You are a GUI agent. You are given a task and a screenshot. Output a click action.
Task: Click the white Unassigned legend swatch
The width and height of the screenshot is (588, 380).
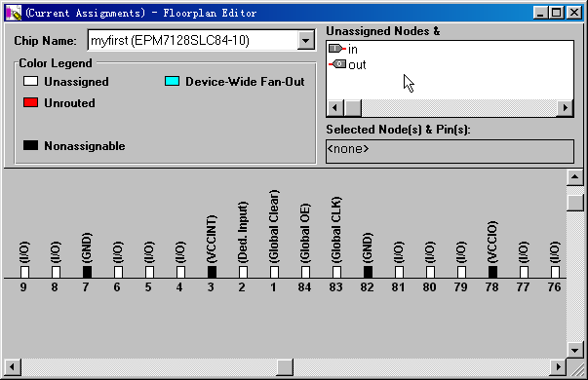point(30,81)
